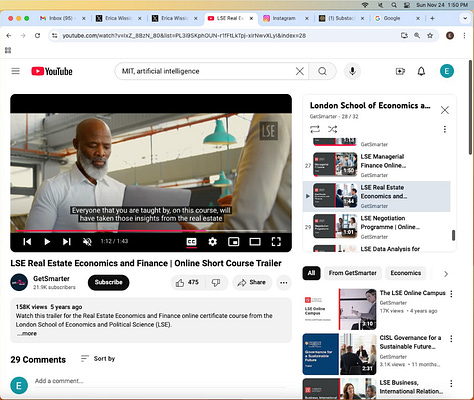Open the London School of Economics playlist title

370,106
